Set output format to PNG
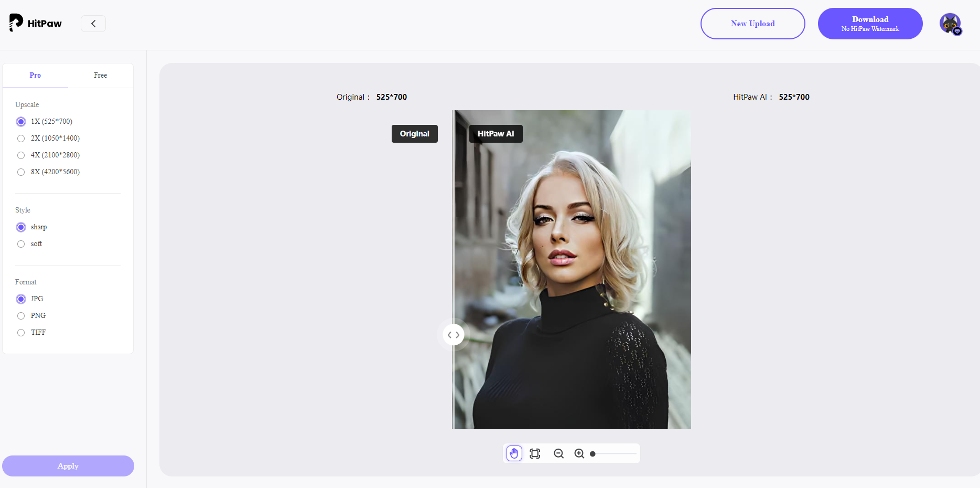The height and width of the screenshot is (488, 980). 31,315
